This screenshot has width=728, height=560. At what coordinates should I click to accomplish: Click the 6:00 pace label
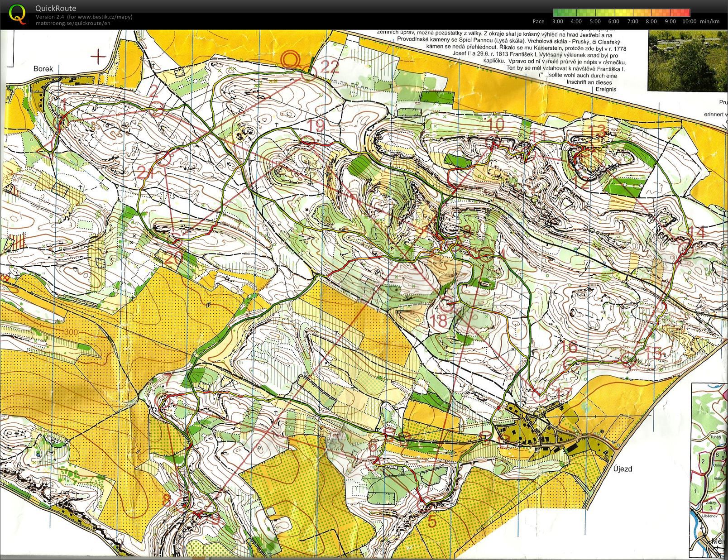pos(614,21)
